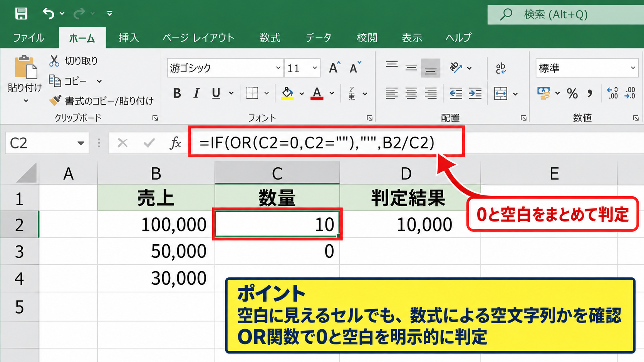
Task: Decrease indent in the alignment group
Action: 456,93
